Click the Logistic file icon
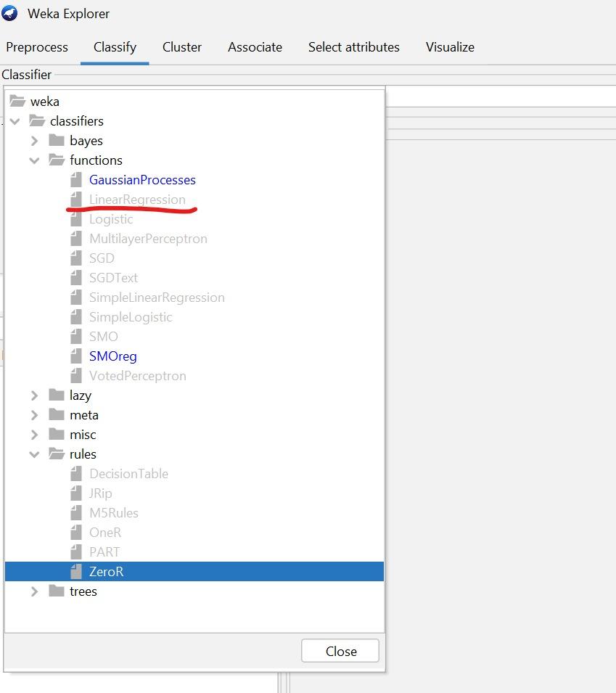The width and height of the screenshot is (616, 693). tap(76, 219)
